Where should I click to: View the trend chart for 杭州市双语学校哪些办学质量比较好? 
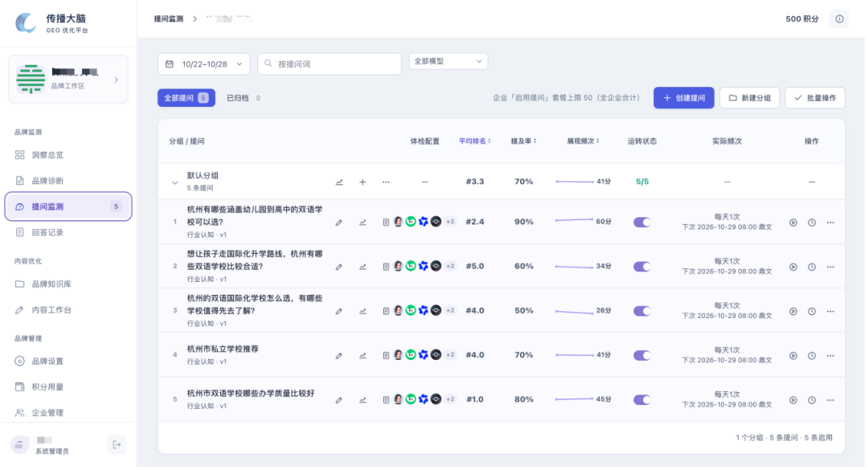[x=364, y=402]
